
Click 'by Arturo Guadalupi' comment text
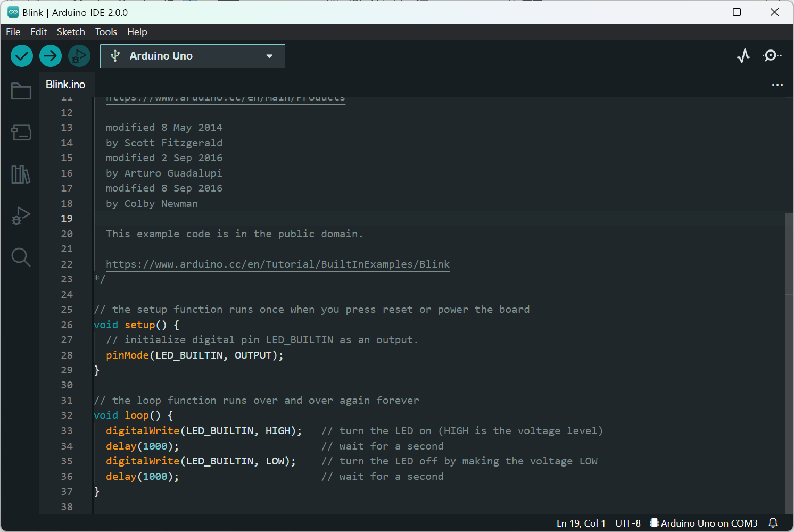click(164, 173)
